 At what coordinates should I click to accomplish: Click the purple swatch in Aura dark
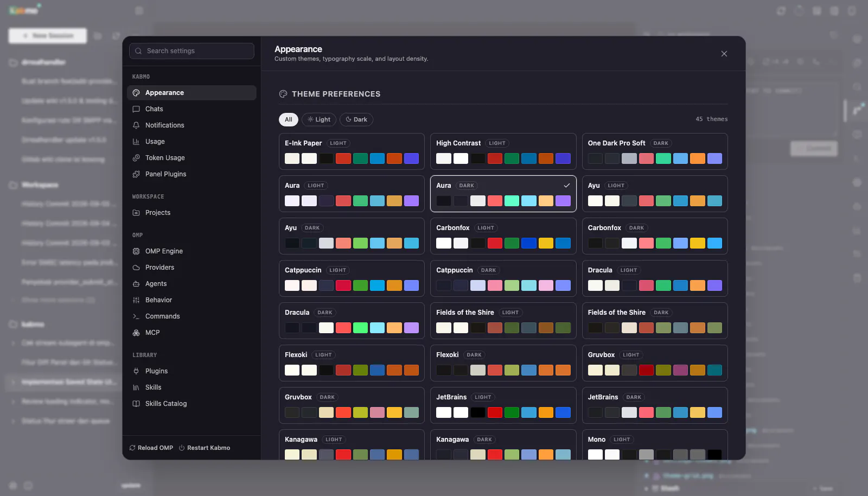(x=563, y=201)
